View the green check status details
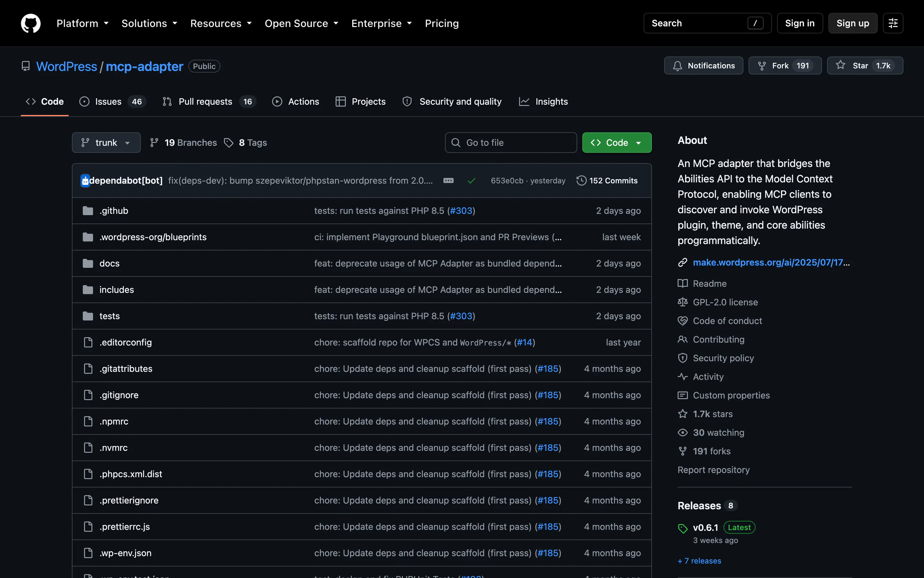 point(471,180)
